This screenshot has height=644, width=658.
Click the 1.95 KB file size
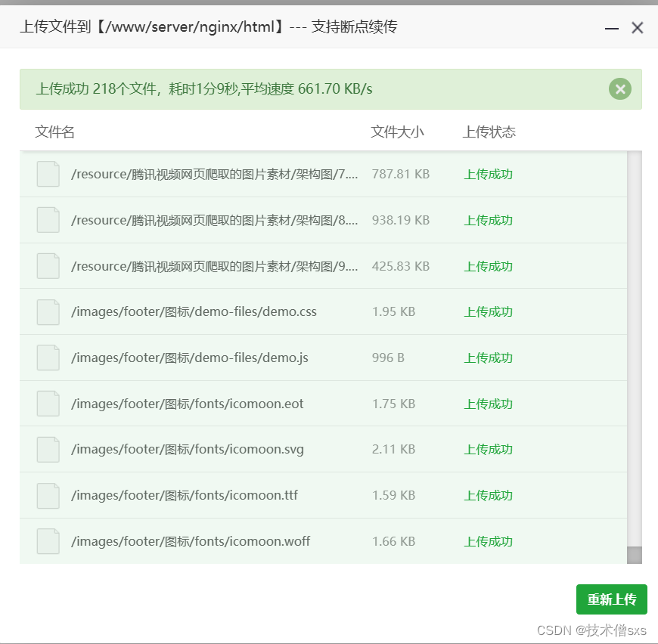click(x=393, y=311)
